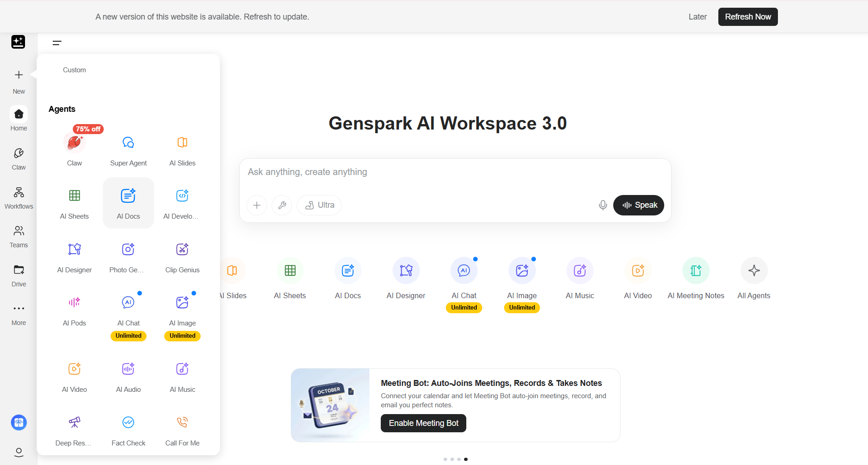Open Workflows from the sidebar

(x=18, y=197)
